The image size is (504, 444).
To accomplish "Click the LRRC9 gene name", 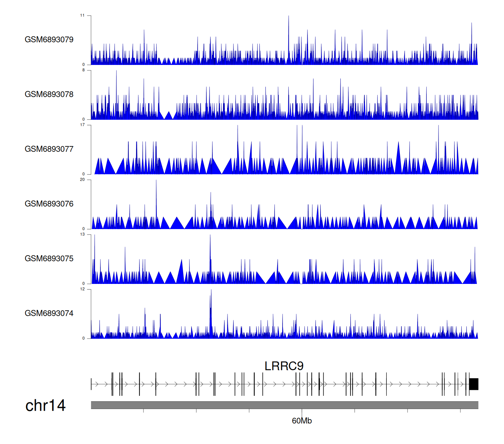I will point(284,366).
